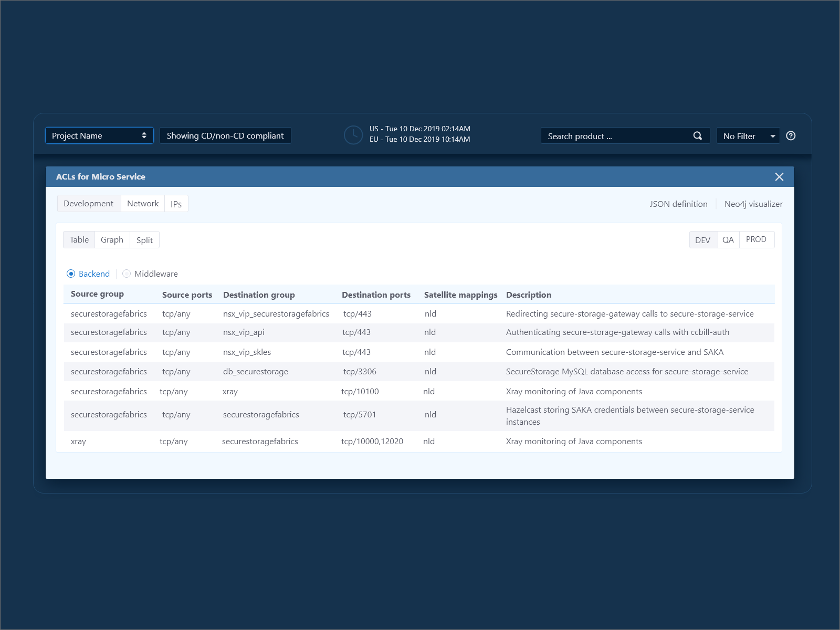Switch to the Network tab
The height and width of the screenshot is (630, 840).
click(x=142, y=204)
